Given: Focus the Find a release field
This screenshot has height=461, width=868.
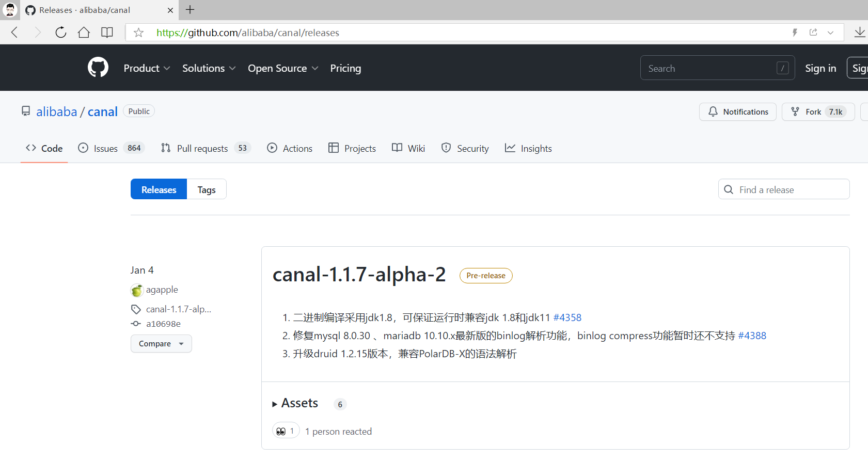Looking at the screenshot, I should click(x=784, y=189).
